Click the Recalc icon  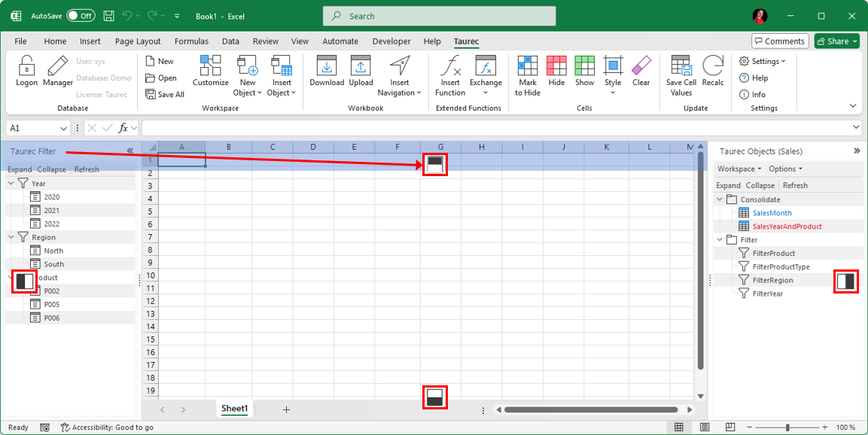[713, 65]
